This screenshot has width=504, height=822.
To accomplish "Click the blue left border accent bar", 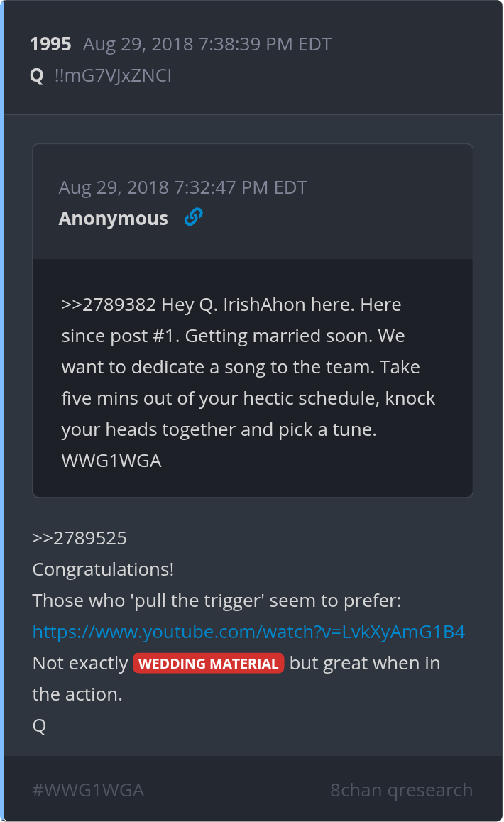I will click(1, 411).
